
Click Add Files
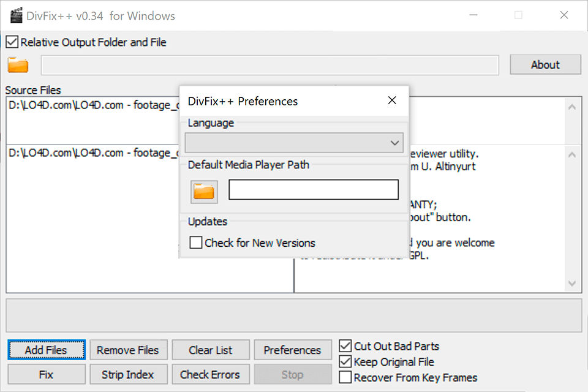[x=46, y=350]
